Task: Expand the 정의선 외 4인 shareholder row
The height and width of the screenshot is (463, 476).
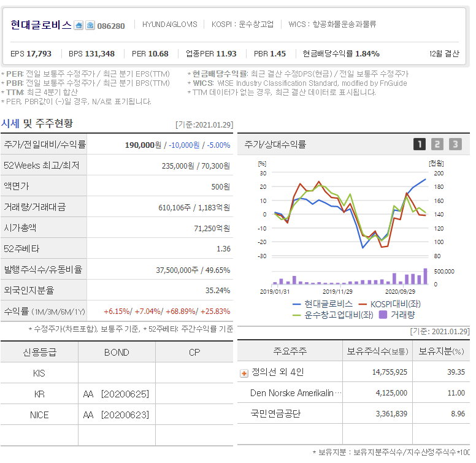Action: coord(244,373)
